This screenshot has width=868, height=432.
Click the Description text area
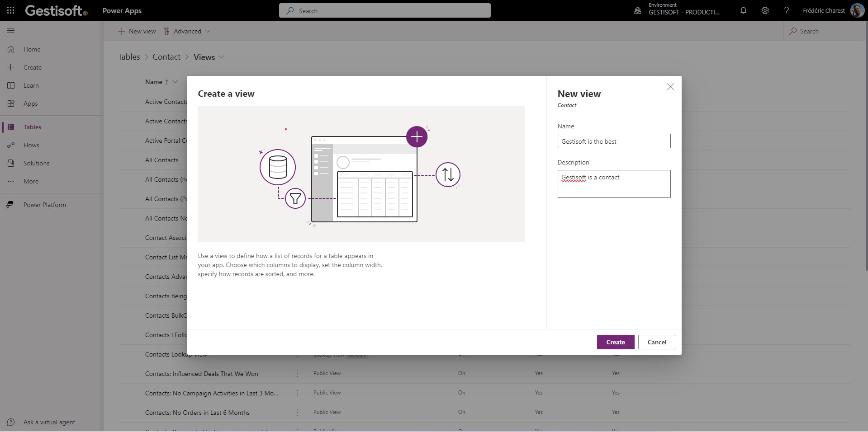[614, 184]
